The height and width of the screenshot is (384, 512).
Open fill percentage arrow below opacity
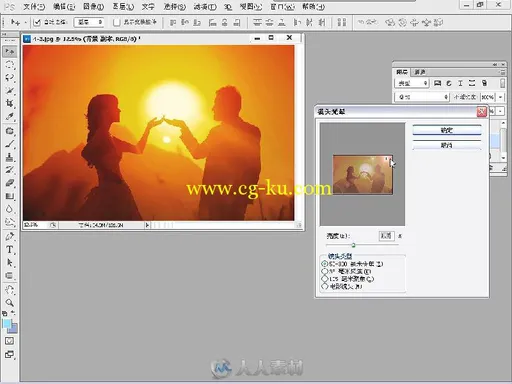[x=500, y=111]
